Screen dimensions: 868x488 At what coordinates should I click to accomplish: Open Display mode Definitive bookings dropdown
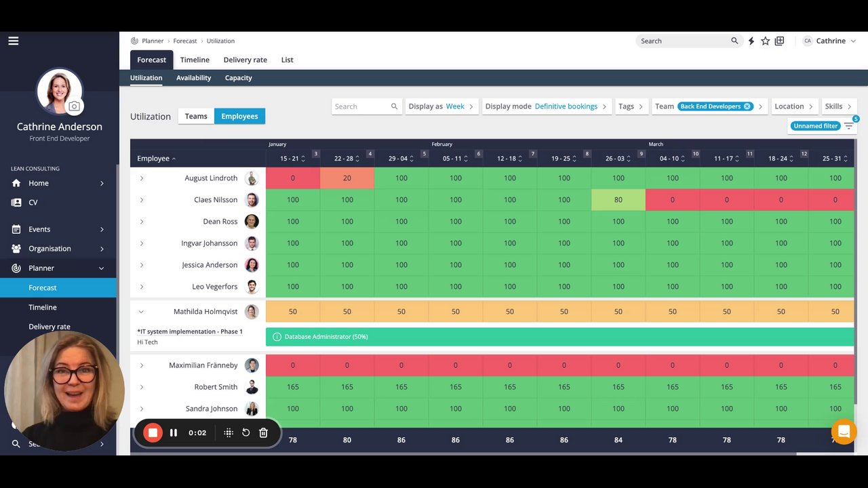(546, 106)
